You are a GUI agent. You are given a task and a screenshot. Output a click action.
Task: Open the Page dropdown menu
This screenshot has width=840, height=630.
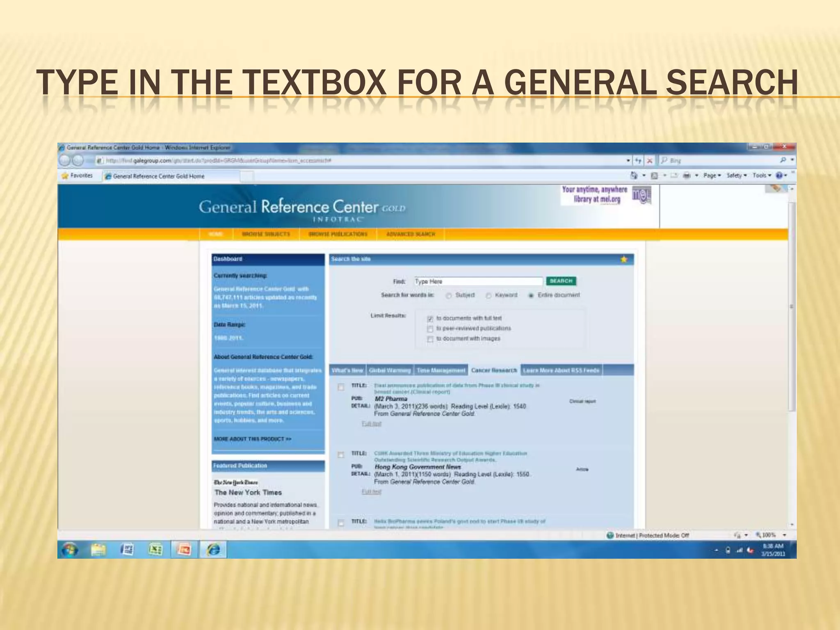[x=712, y=176]
